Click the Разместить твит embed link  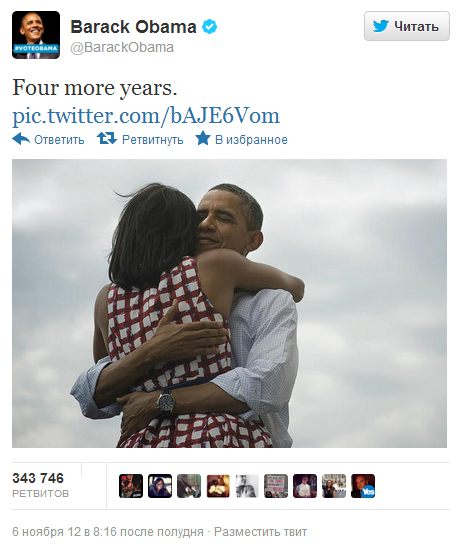tap(260, 532)
